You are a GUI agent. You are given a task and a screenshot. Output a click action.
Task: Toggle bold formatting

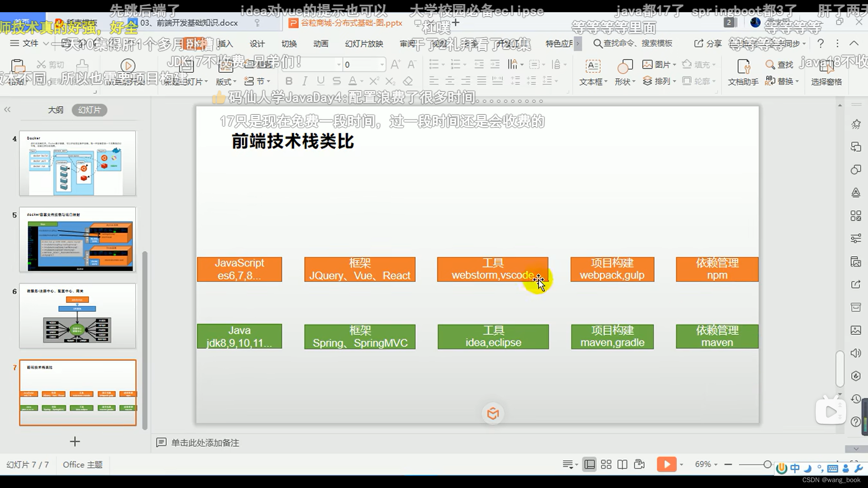pos(289,81)
